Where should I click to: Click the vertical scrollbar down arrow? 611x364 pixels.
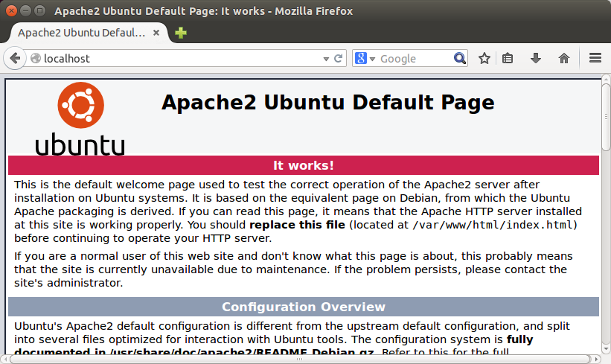coord(606,348)
